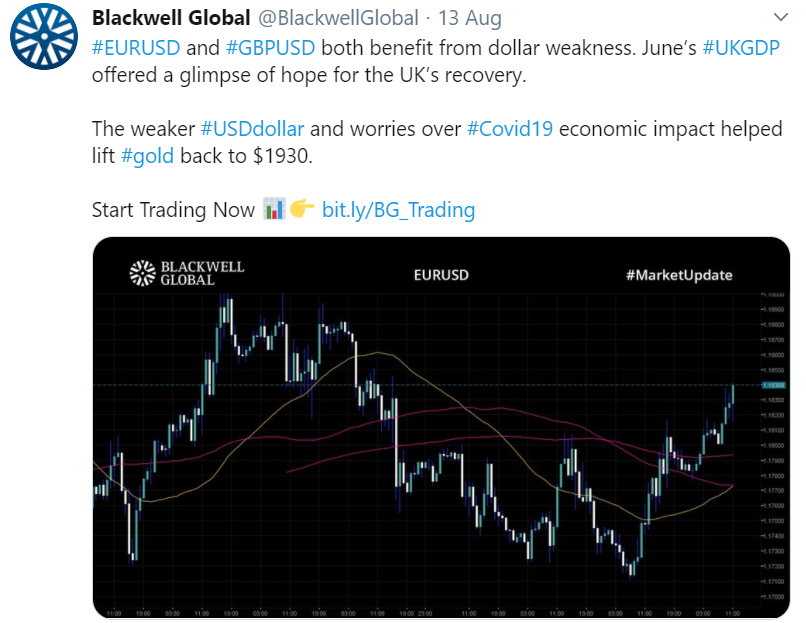Click the Blackwell Global account name
The image size is (806, 623).
click(x=171, y=18)
